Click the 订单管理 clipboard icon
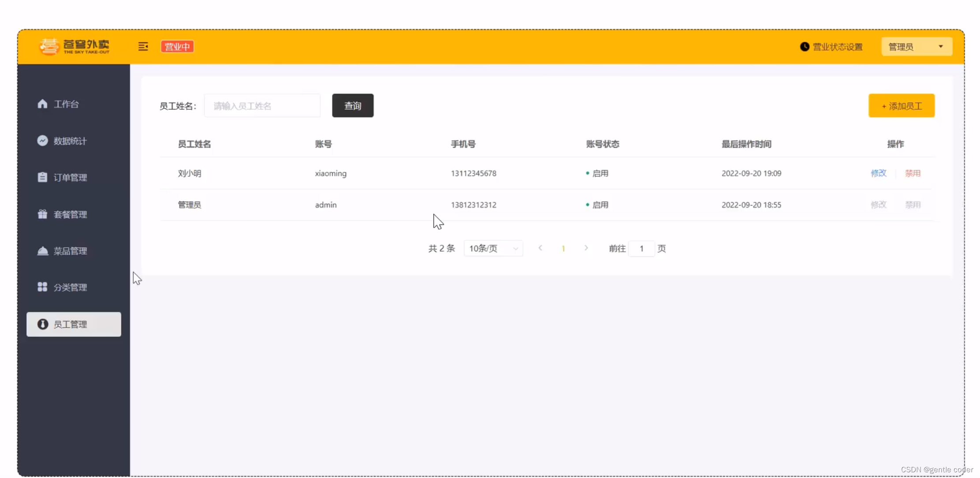The image size is (980, 478). (x=42, y=177)
